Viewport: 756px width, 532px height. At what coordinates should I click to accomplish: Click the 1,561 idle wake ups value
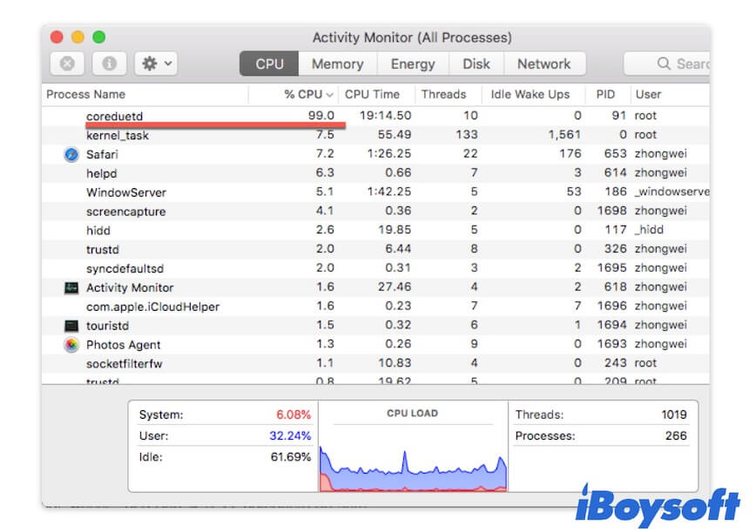coord(564,134)
